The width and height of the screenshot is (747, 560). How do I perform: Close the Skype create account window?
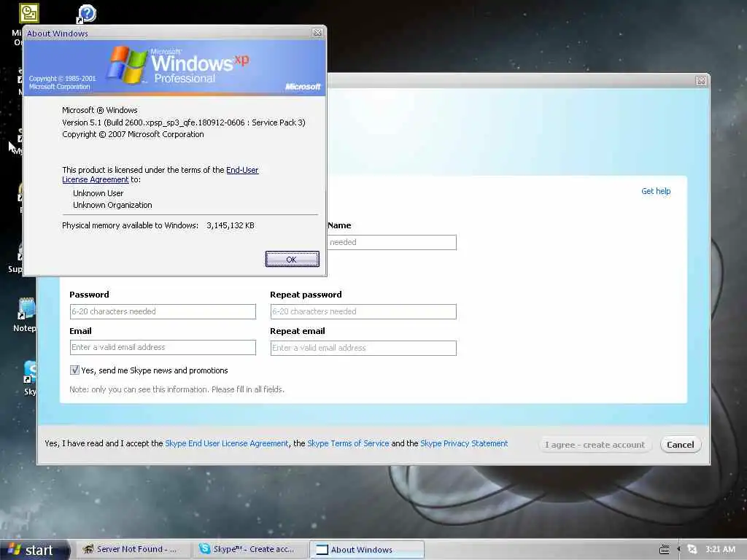701,81
